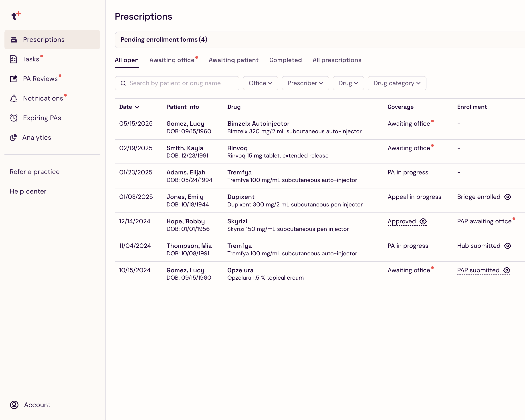Open the Office filter dropdown
The image size is (525, 420).
click(260, 83)
